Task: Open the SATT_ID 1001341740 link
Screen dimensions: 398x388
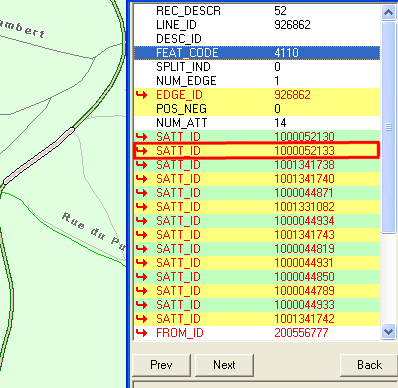Action: tap(257, 179)
